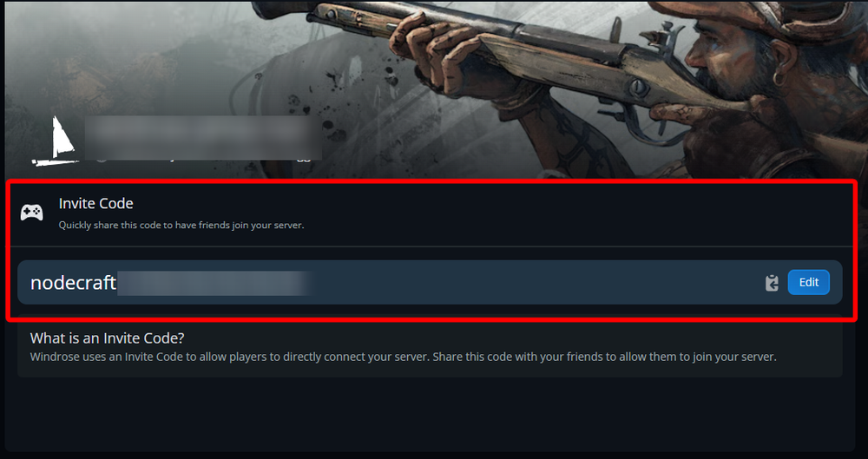This screenshot has height=459, width=868.
Task: Click the blurred server name in banner
Action: coord(203,138)
